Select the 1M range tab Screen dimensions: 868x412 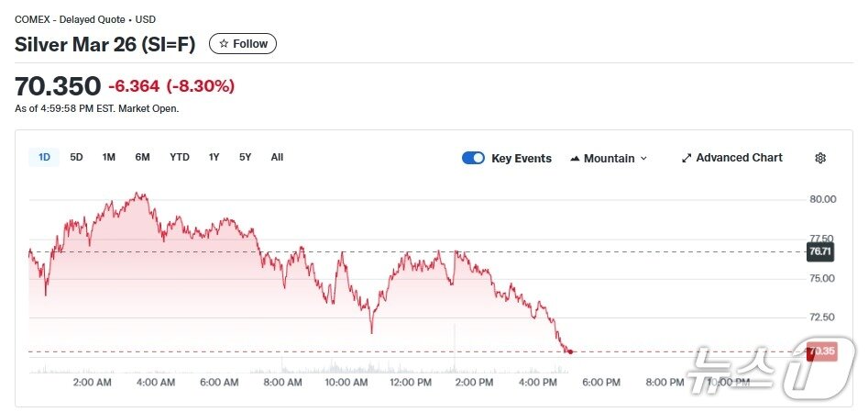pyautogui.click(x=108, y=157)
